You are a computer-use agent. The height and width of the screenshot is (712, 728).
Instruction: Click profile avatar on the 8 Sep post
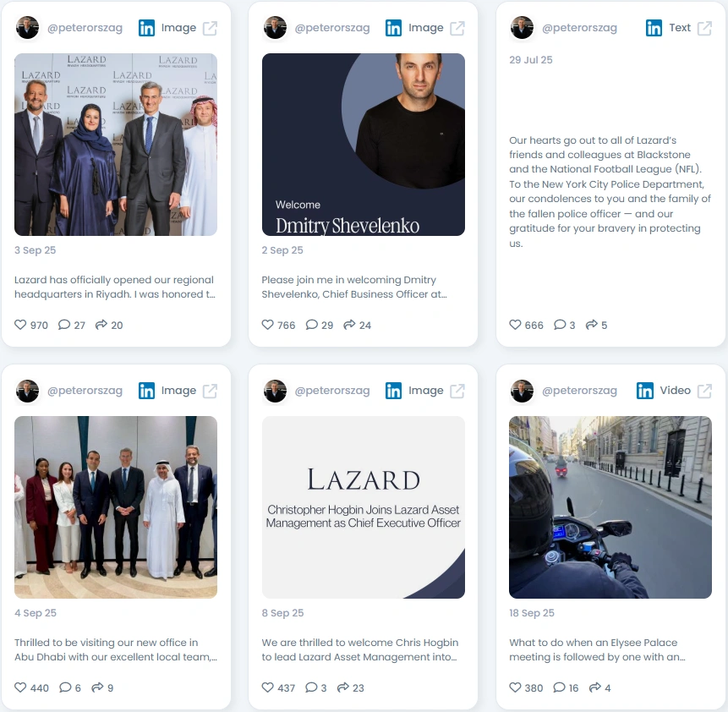coord(276,391)
